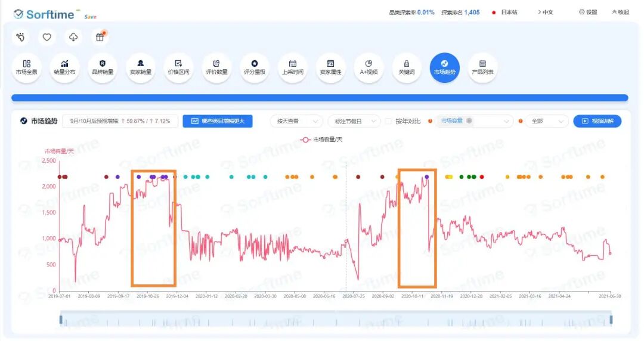Open 市场全景 market overview
Viewport: 644px width, 341px height.
[x=27, y=68]
